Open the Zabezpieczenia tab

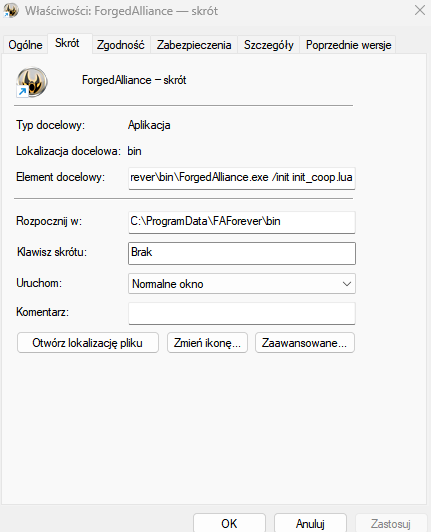coord(194,45)
